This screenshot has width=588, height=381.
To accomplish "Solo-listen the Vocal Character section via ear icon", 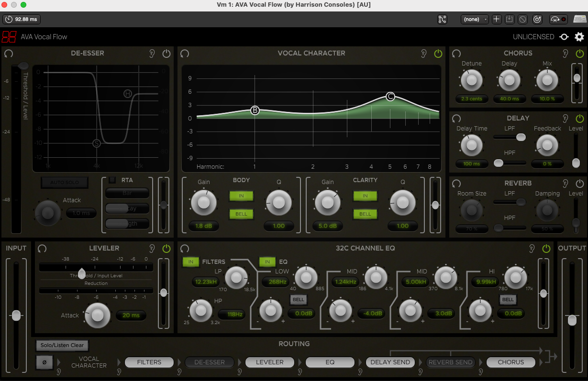I will tap(424, 54).
